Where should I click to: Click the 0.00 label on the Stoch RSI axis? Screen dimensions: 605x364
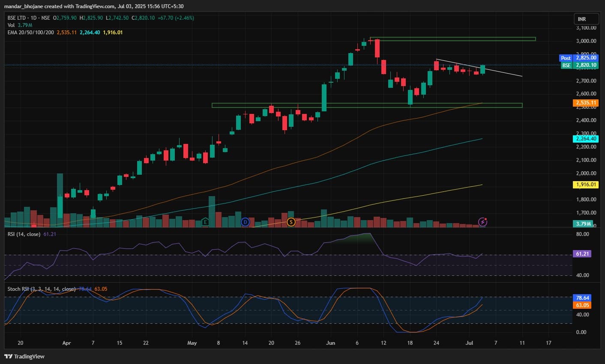click(x=581, y=332)
